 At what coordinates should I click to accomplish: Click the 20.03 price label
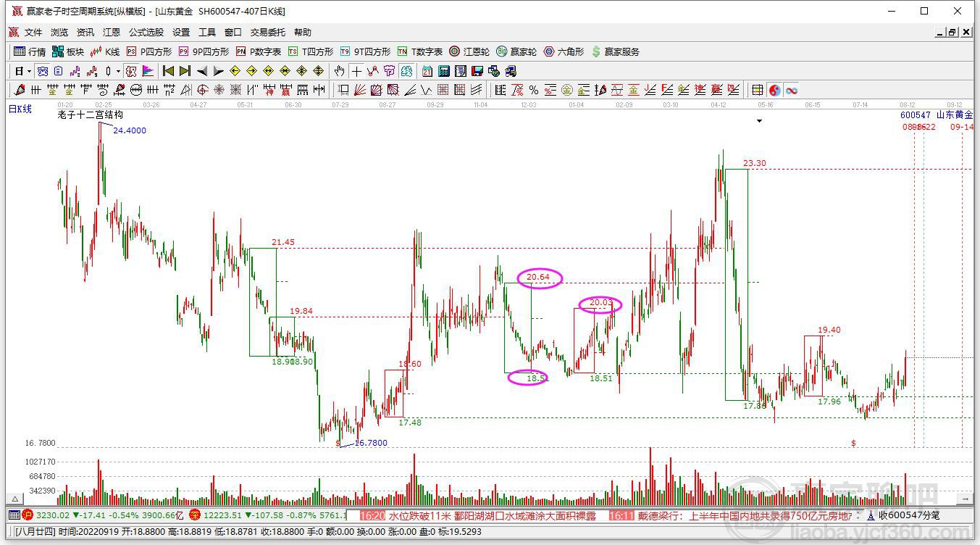coord(601,302)
